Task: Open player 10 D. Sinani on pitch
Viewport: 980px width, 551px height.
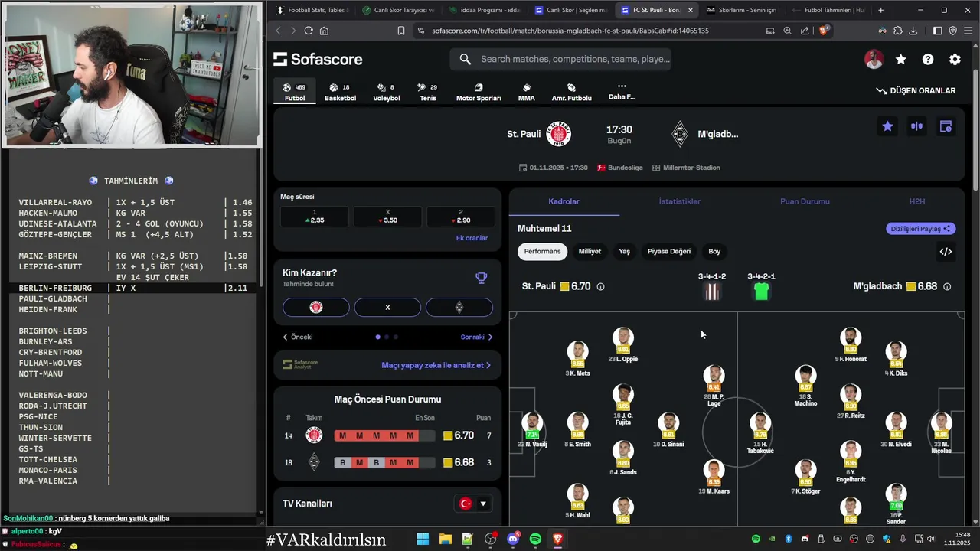Action: click(668, 430)
